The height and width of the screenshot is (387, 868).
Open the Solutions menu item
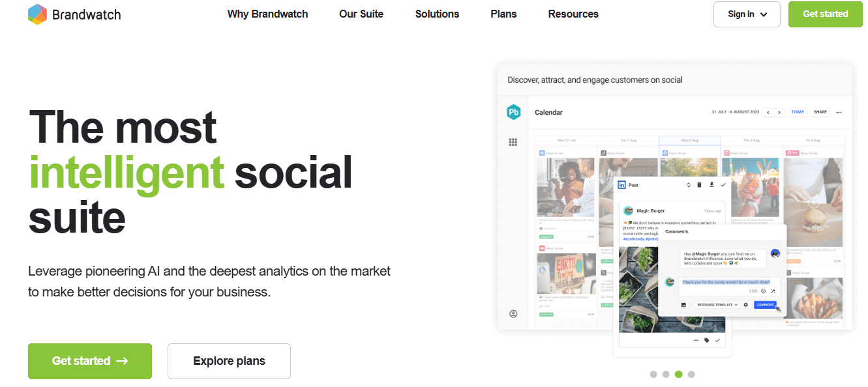tap(436, 14)
